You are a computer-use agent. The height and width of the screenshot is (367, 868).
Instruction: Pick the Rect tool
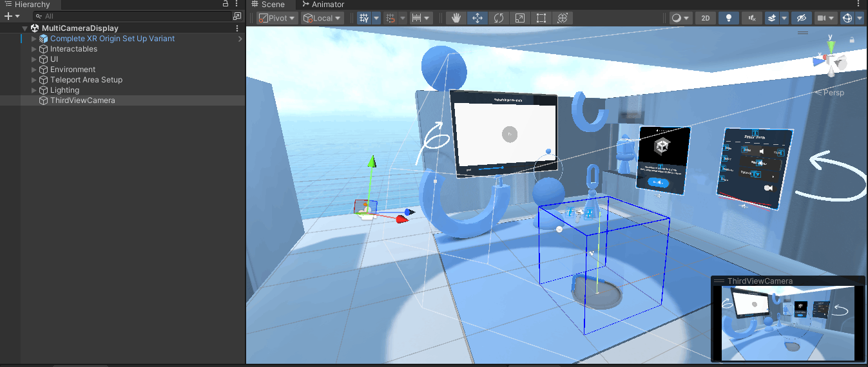[x=541, y=18]
